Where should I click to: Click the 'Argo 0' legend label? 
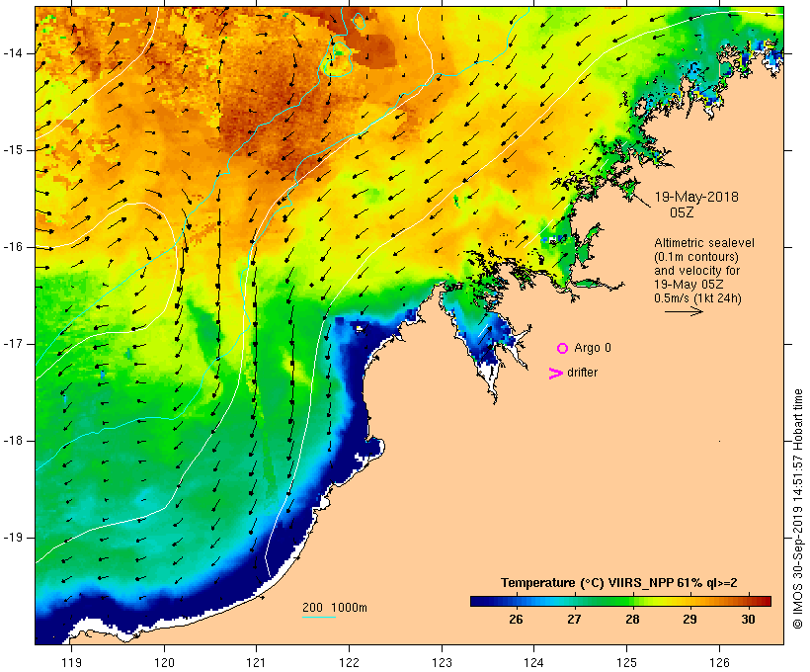tap(593, 348)
